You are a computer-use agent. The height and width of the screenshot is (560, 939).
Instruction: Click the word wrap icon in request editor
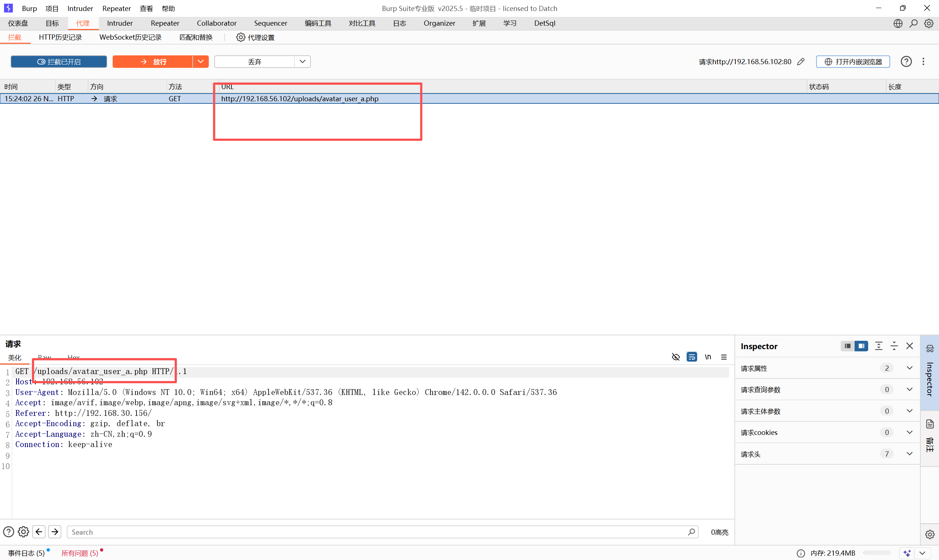point(692,356)
